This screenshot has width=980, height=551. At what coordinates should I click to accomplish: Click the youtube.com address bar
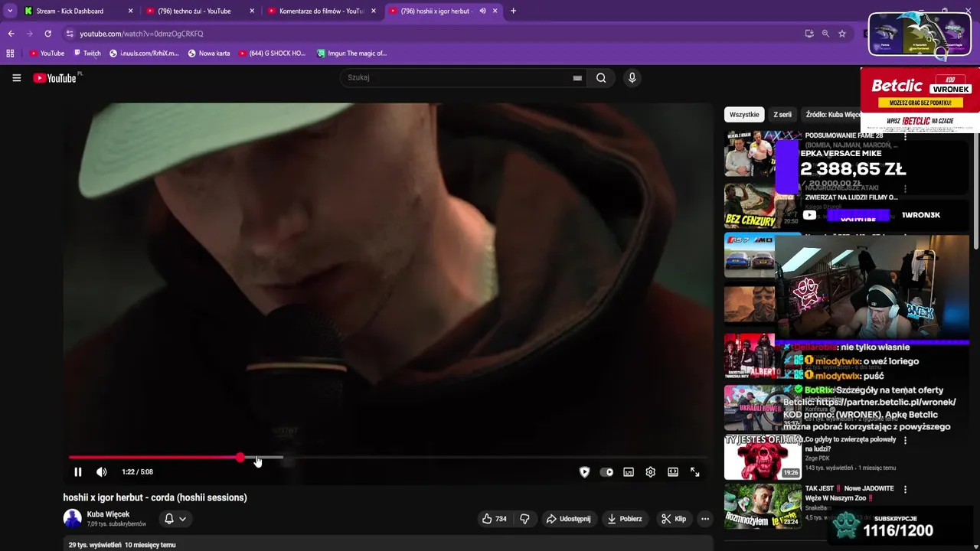[x=436, y=34]
